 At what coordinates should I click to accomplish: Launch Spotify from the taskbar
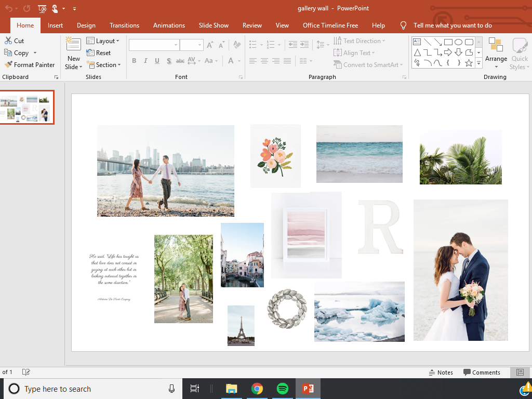(x=282, y=389)
